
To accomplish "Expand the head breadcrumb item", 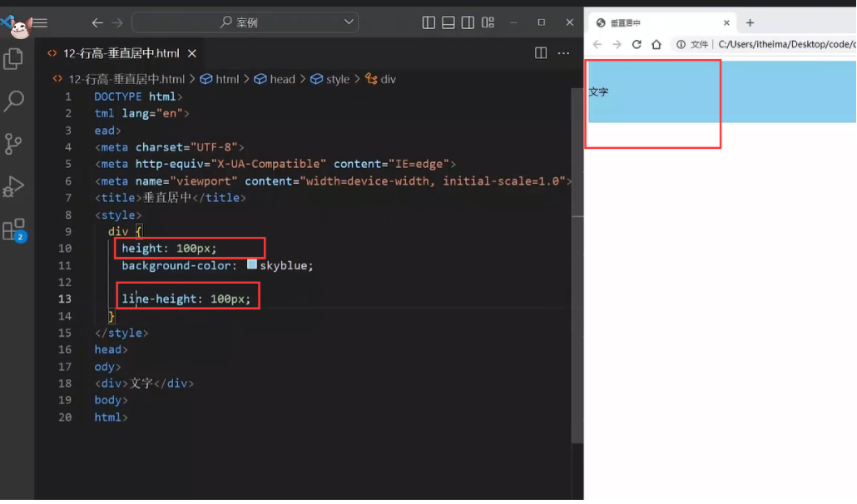I will point(282,79).
